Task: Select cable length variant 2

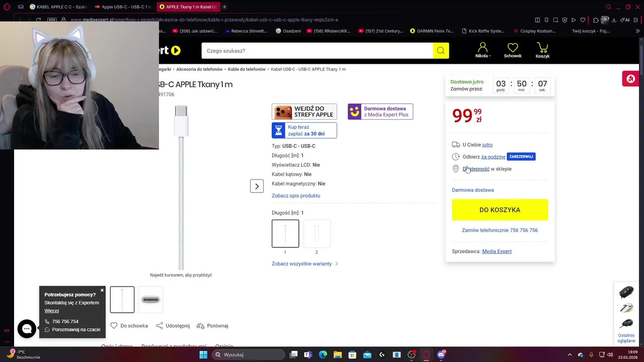Action: [316, 233]
